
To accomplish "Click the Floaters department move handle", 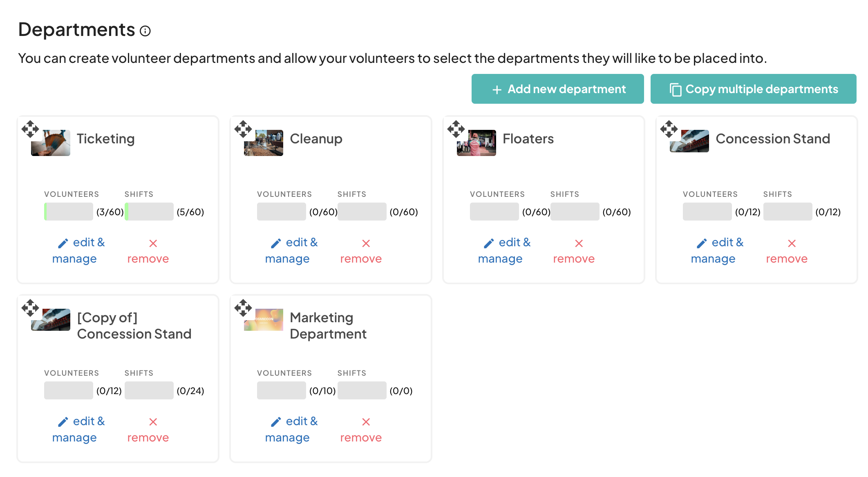I will tap(456, 129).
